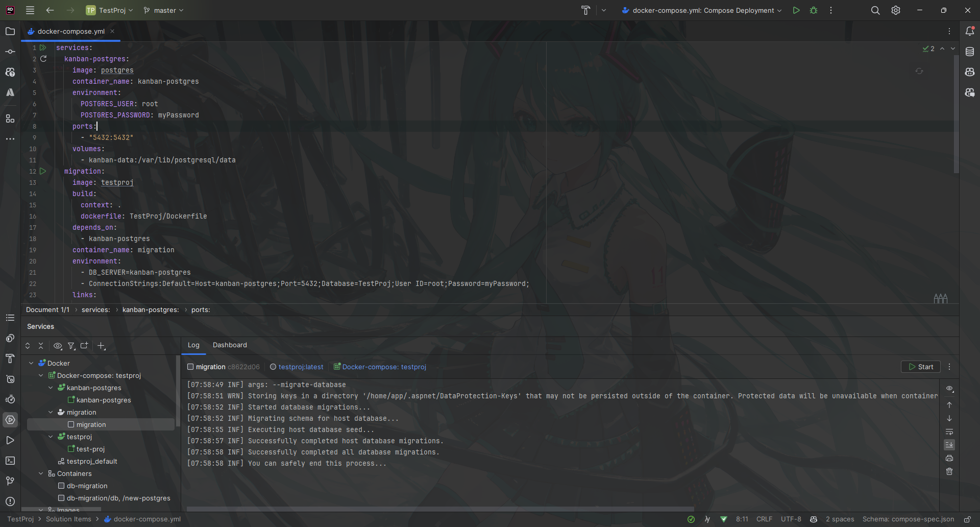Open the TestProj project dropdown
This screenshot has height=527, width=980.
click(109, 10)
